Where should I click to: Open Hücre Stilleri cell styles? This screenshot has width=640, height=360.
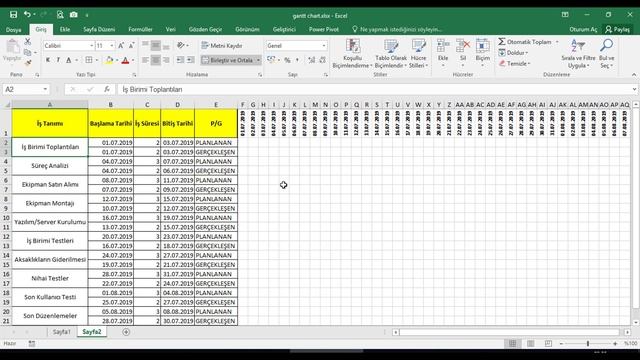point(418,53)
